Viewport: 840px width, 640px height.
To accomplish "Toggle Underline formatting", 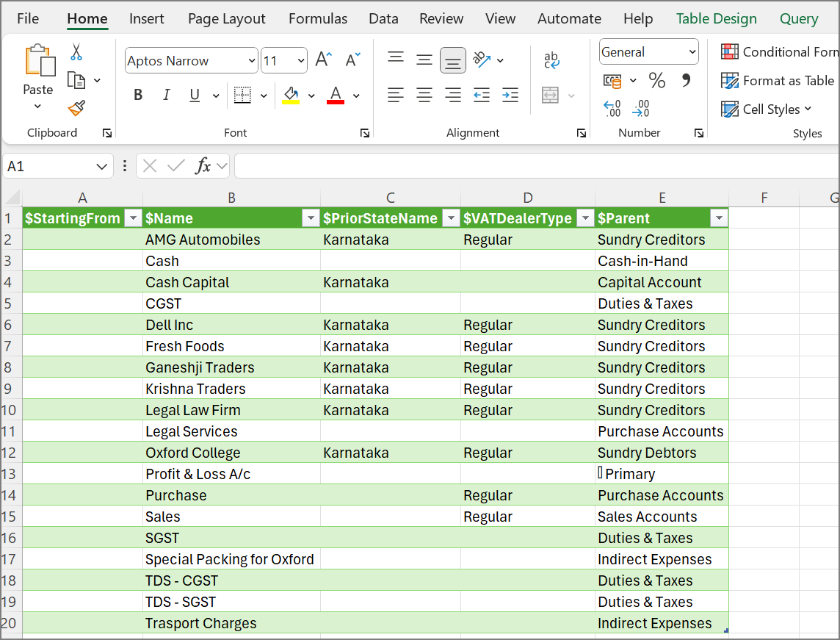I will pyautogui.click(x=195, y=96).
